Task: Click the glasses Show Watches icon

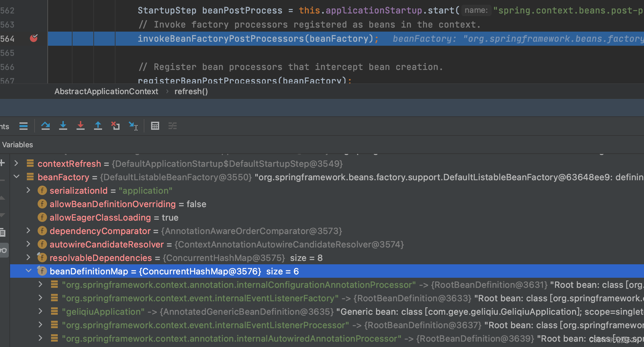Action: pos(4,250)
